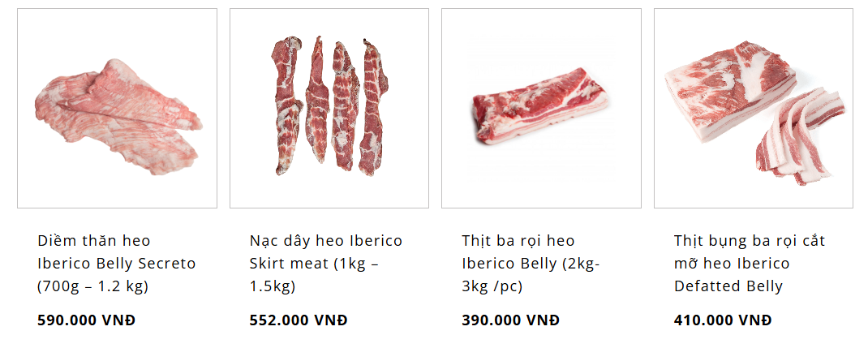Screen dimensions: 868x348
Task: Select the belly slab with sliced strips image
Action: [754, 109]
